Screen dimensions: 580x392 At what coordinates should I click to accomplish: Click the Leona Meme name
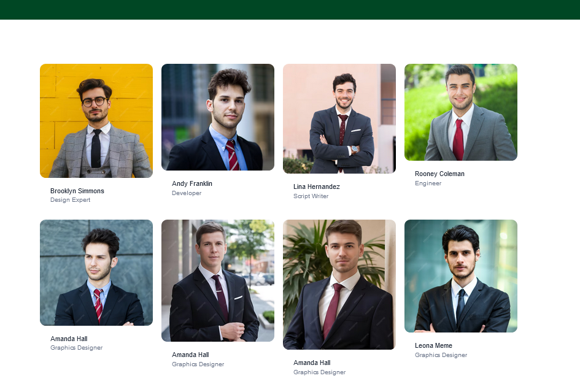pyautogui.click(x=433, y=345)
